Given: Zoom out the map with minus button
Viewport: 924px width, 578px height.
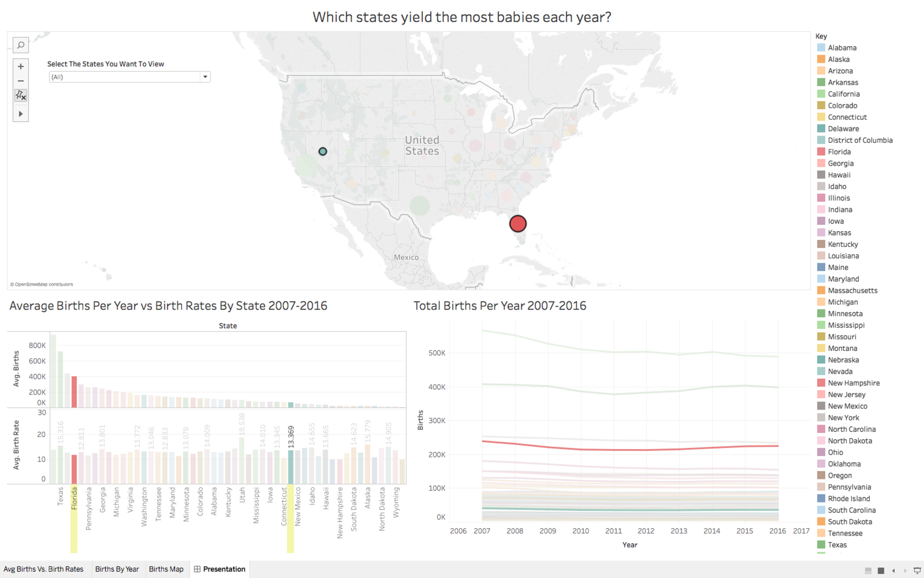Looking at the screenshot, I should point(21,81).
